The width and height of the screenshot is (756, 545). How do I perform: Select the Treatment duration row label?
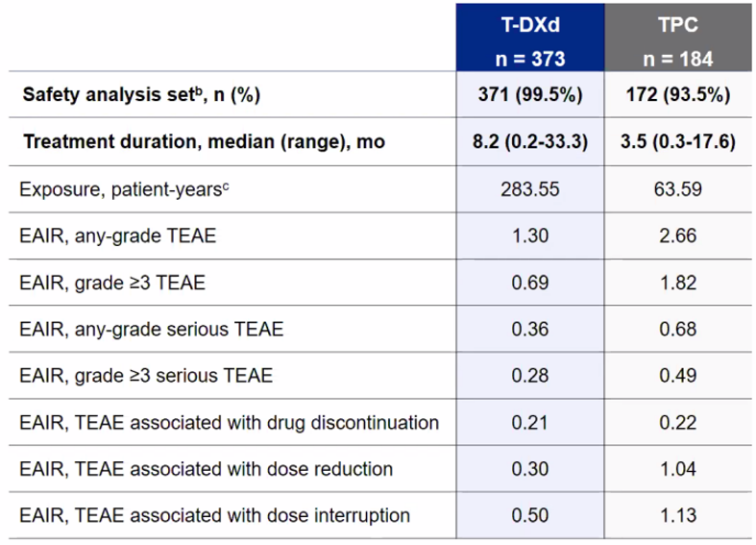pyautogui.click(x=204, y=141)
